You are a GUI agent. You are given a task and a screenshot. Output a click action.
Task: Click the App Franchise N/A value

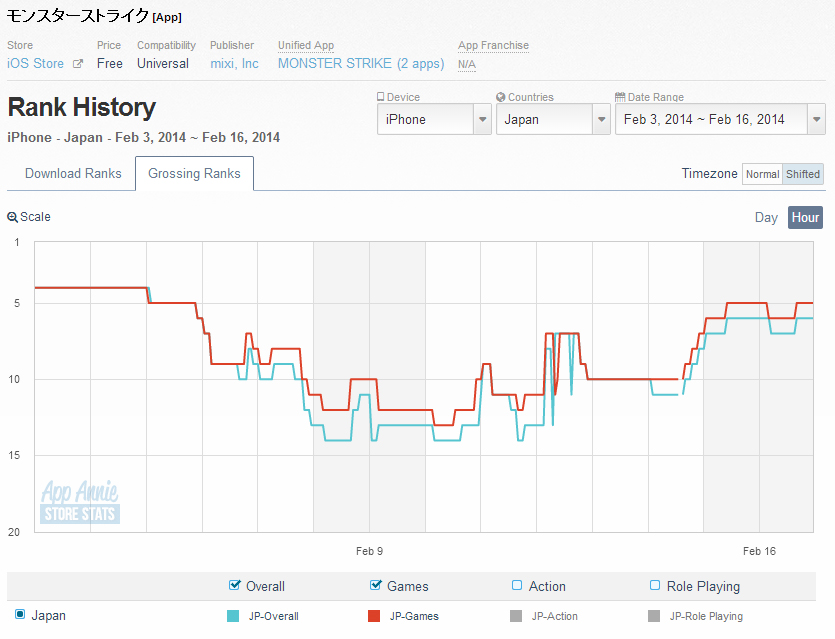(467, 64)
